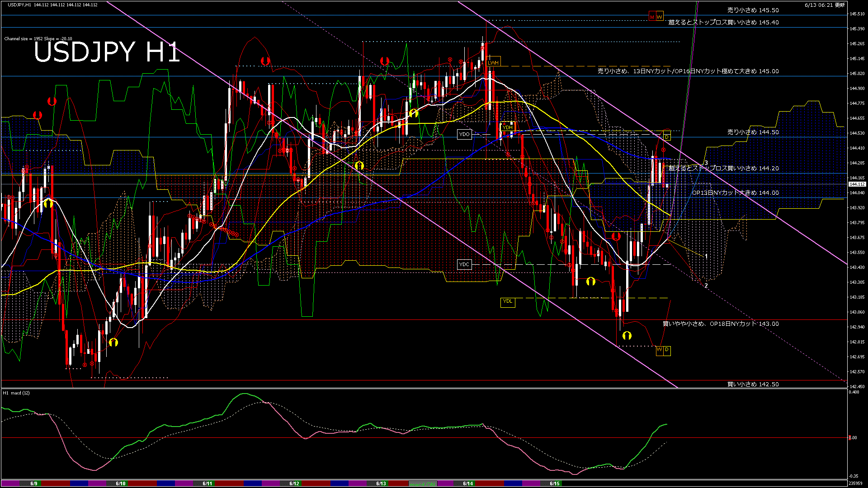Screen dimensions: 868x488
Task: Click wave number label 2
Action: click(x=706, y=286)
